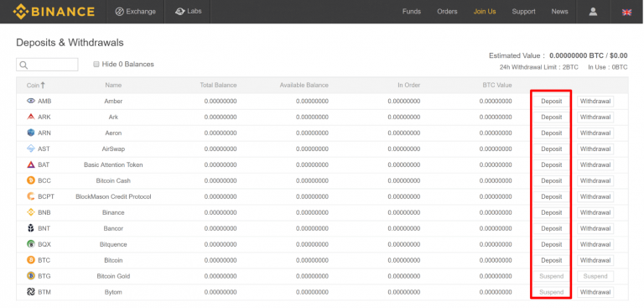The height and width of the screenshot is (308, 644).
Task: Click the BTM Bytom coin icon
Action: (31, 292)
